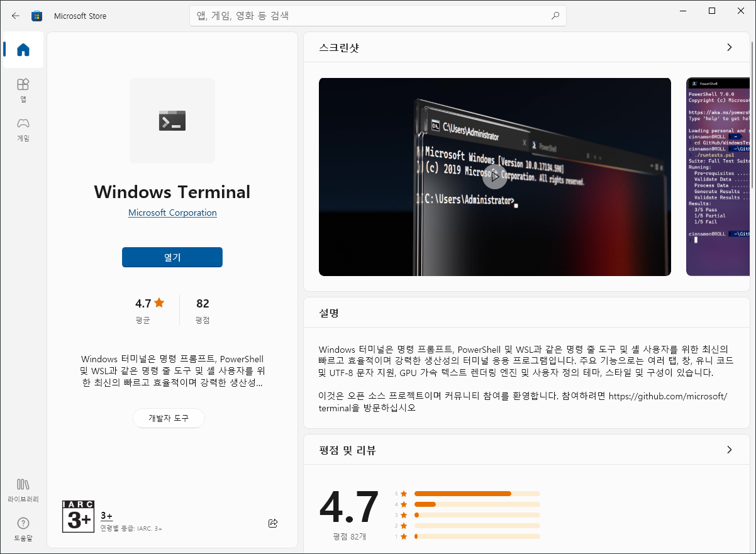Open the Home sidebar tab
Image resolution: width=756 pixels, height=554 pixels.
pyautogui.click(x=23, y=50)
